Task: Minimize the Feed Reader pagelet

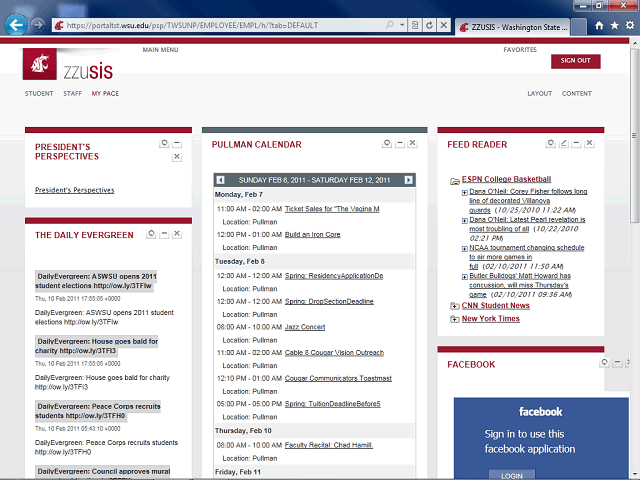Action: (577, 144)
